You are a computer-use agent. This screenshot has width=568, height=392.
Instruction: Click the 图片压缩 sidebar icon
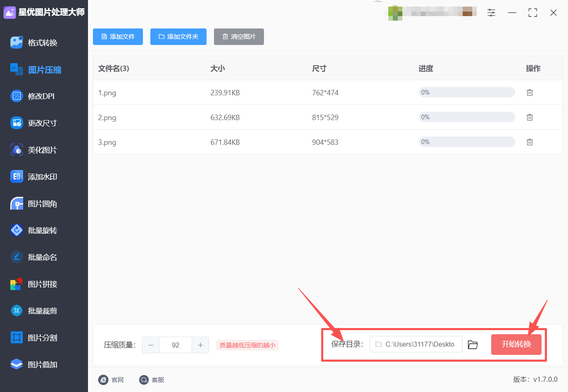tap(17, 69)
